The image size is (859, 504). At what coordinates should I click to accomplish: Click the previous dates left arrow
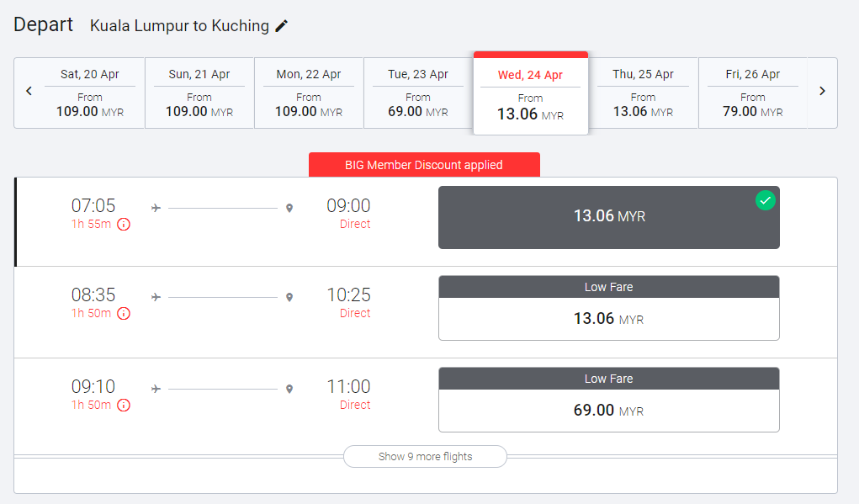click(x=29, y=91)
